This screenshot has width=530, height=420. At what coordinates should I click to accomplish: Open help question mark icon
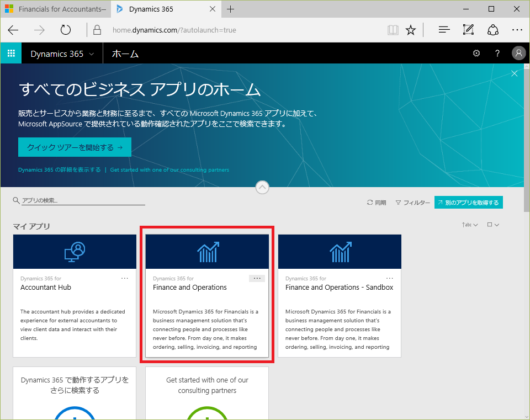point(497,54)
